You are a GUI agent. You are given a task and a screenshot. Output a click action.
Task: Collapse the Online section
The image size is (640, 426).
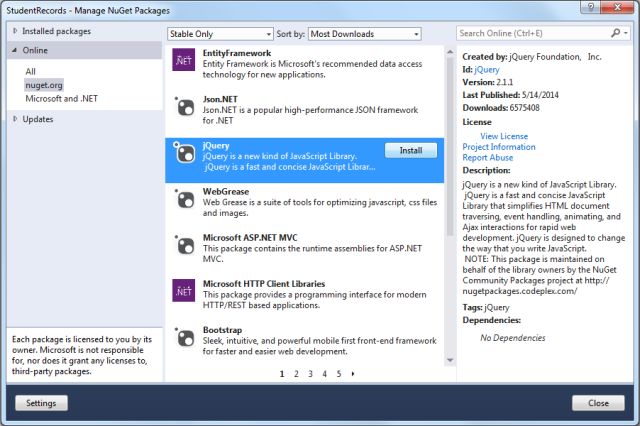[15, 50]
